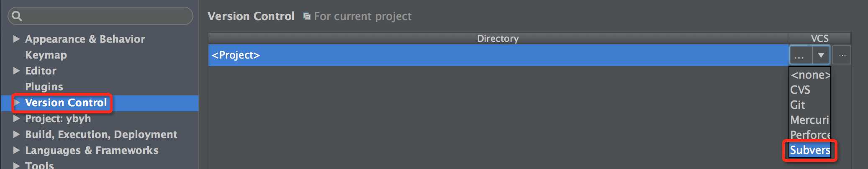
Task: Open the VCS dropdown arrow
Action: pos(821,55)
